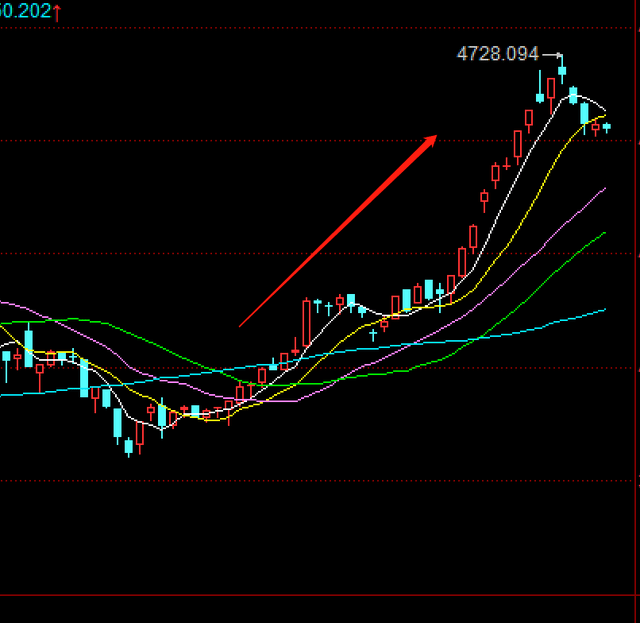Click the 4728.094 high price label
Screen dimensions: 640x623
point(497,54)
